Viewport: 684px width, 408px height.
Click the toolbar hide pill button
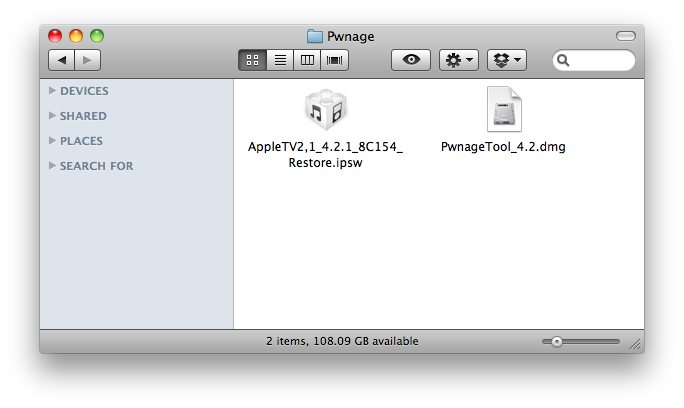(x=626, y=36)
